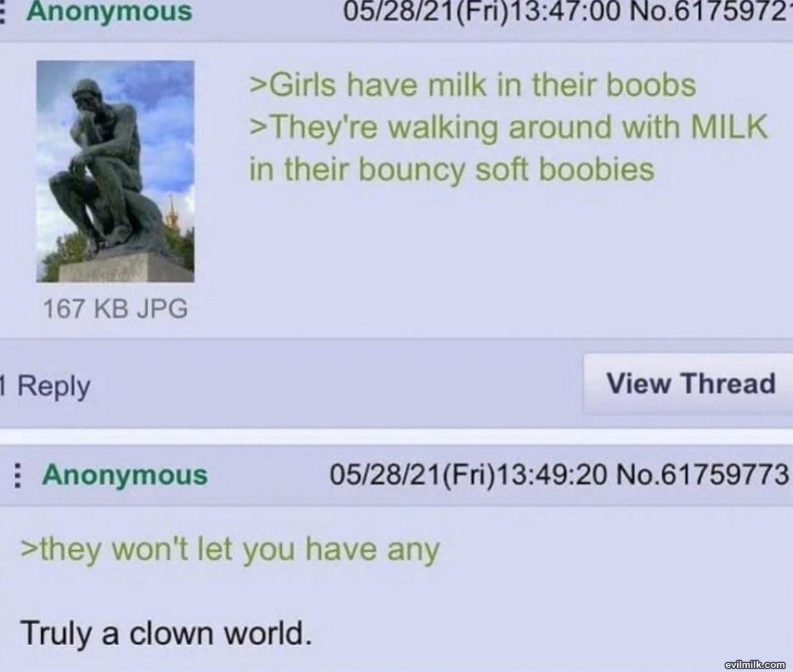Image resolution: width=793 pixels, height=672 pixels.
Task: Open the post menu dots beside the top Anonymous
Action: (x=3, y=11)
